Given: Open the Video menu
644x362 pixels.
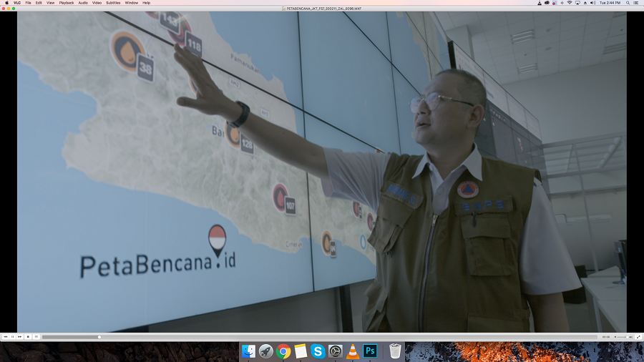Looking at the screenshot, I should pos(97,3).
